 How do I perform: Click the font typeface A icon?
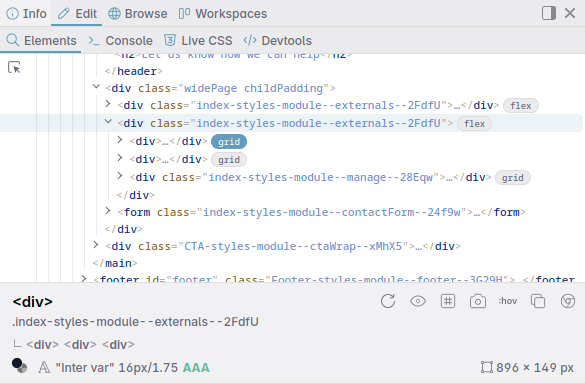44,367
